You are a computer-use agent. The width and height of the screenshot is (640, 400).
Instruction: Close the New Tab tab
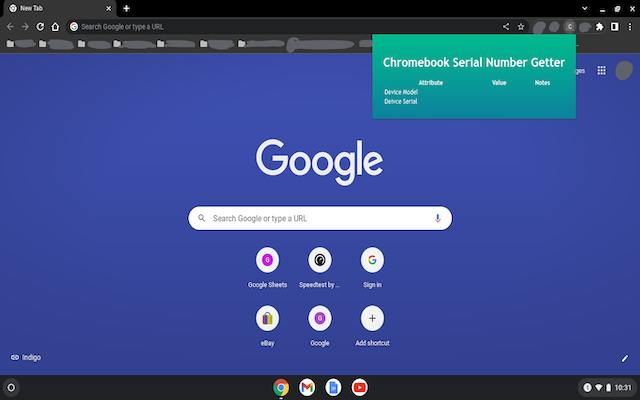(x=109, y=8)
